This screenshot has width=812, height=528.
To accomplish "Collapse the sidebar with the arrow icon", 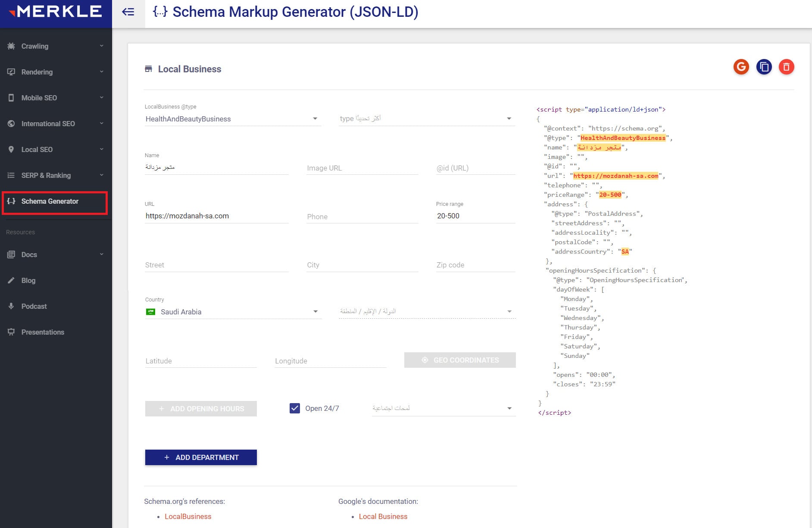I will click(128, 12).
